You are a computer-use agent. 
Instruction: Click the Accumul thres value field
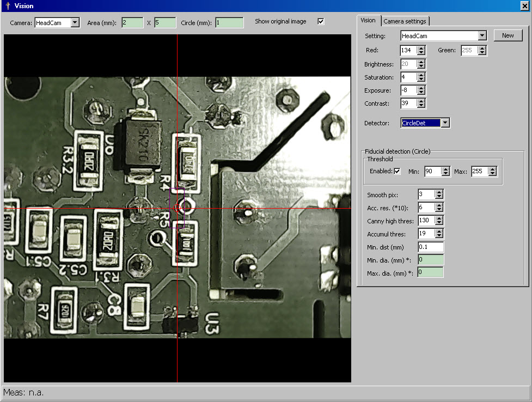(x=426, y=234)
